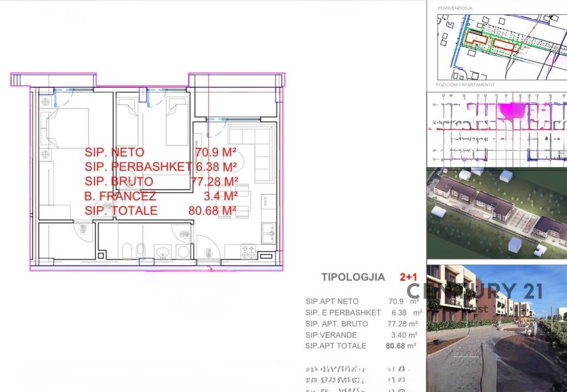Screen dimensions: 567x392
Task: Click the "SIP. APT. BRUTO" table row label
Action: 337,324
